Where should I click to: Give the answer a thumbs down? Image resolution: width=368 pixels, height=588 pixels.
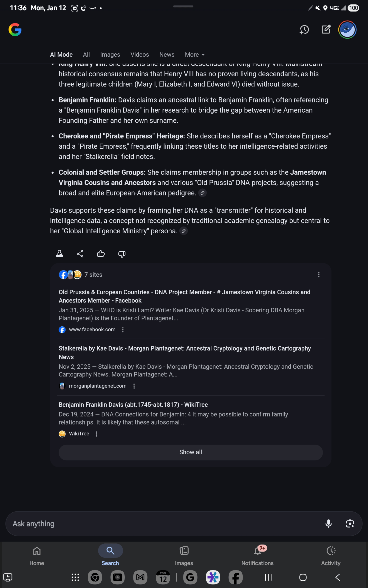(x=121, y=254)
